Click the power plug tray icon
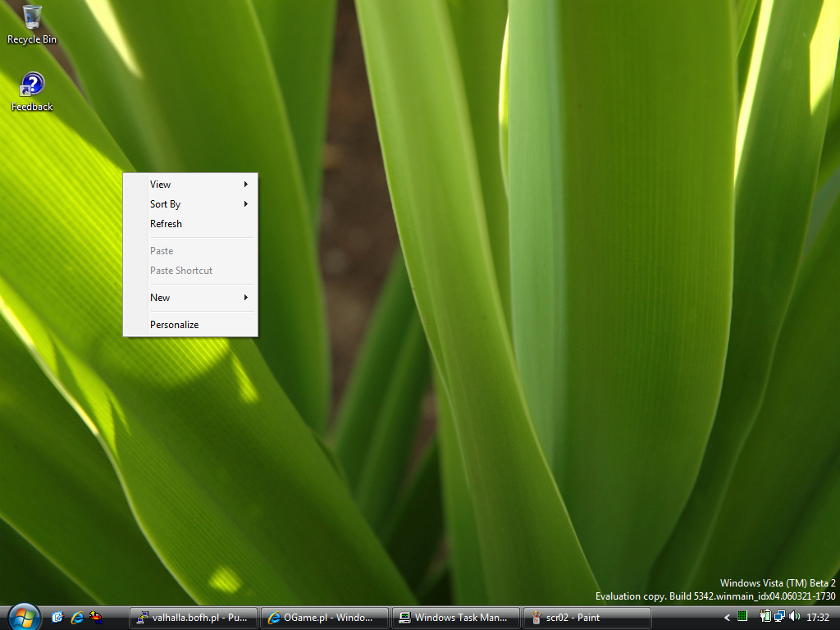840x630 pixels. (765, 617)
